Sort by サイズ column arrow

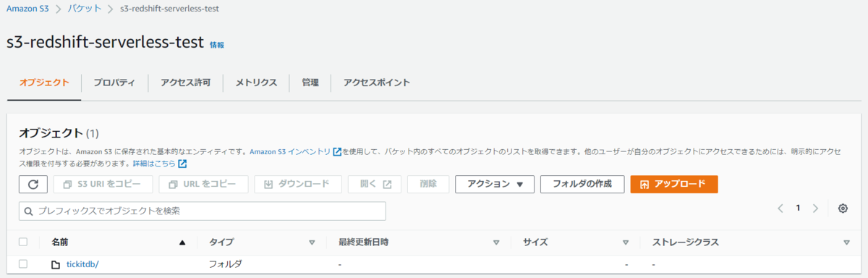tap(626, 243)
